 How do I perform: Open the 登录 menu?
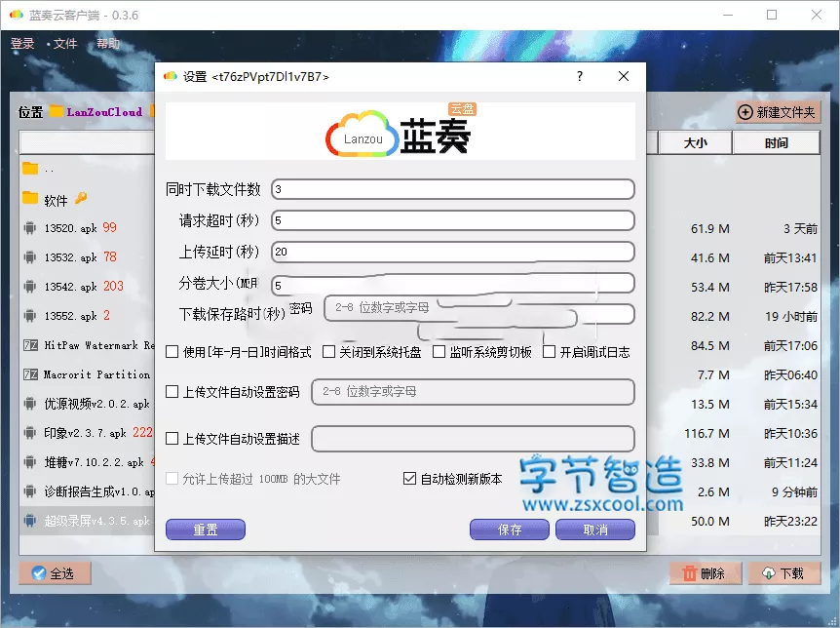22,44
